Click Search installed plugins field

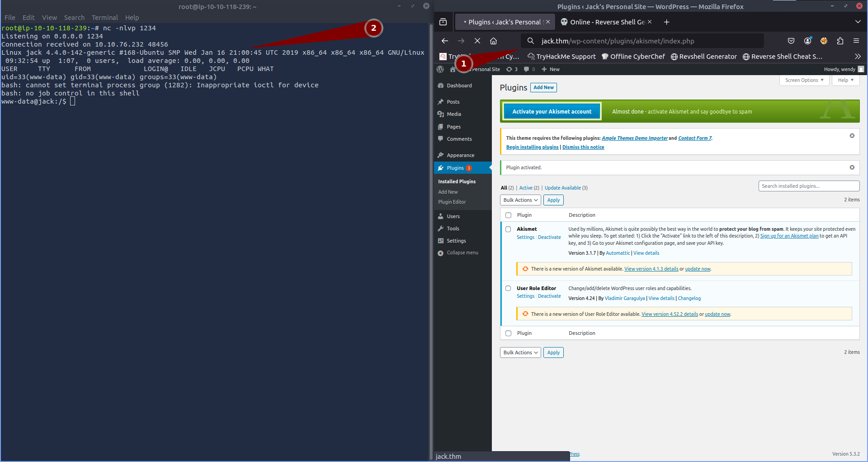pos(809,186)
